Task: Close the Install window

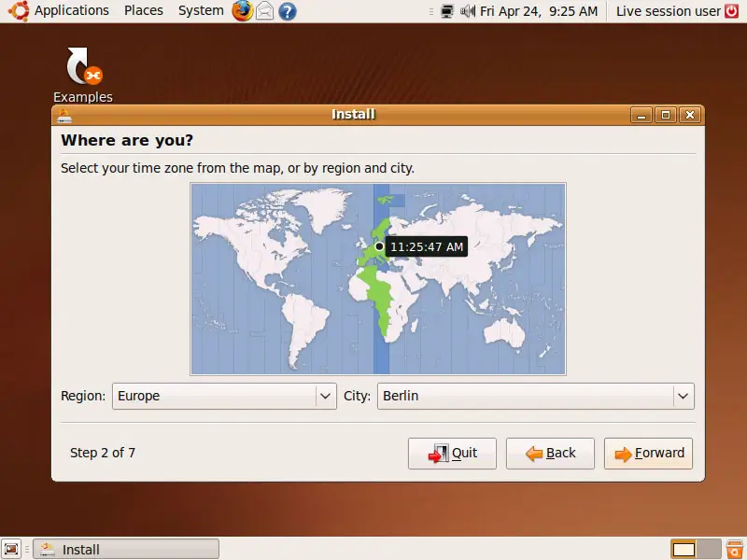Action: (x=690, y=115)
